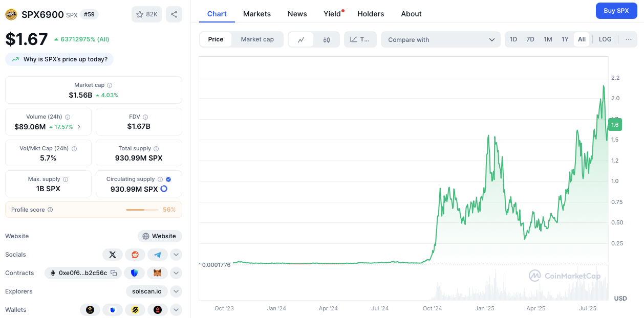Screen dimensions: 644x318
Task: Set chart range to 1D
Action: coord(513,39)
